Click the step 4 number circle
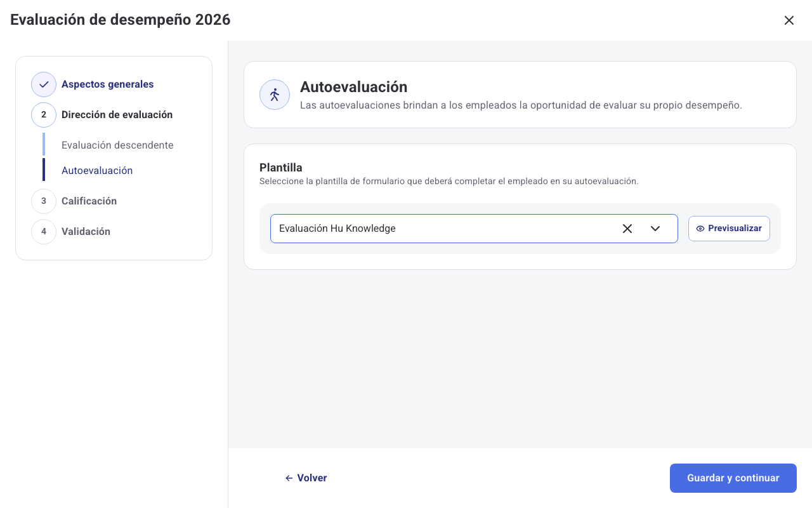Image resolution: width=812 pixels, height=508 pixels. pos(44,232)
